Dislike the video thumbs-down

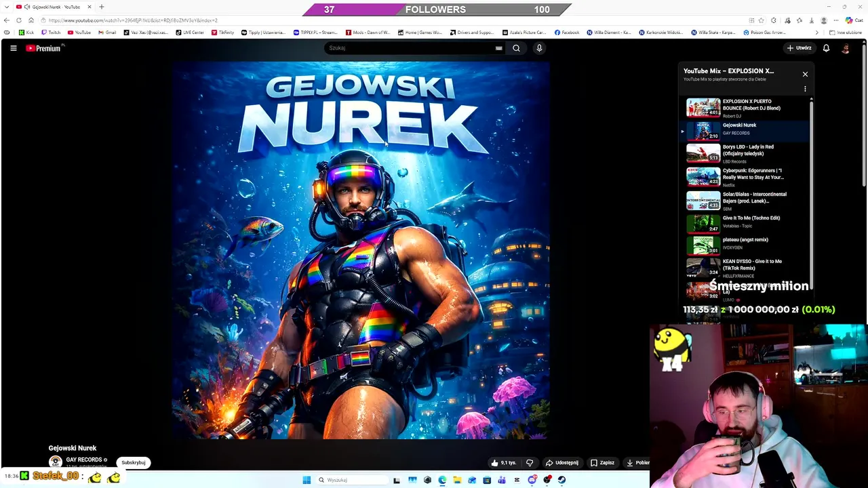pos(530,462)
